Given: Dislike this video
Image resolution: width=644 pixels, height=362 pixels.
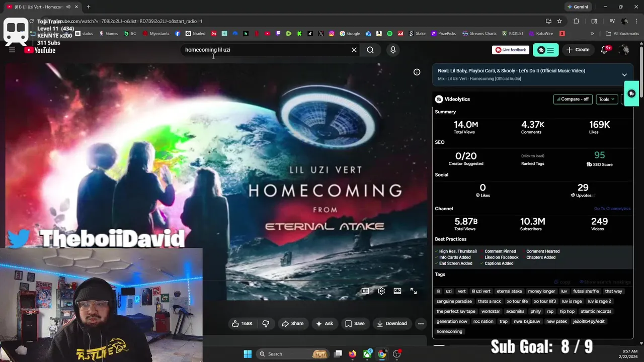Looking at the screenshot, I should click(x=266, y=323).
